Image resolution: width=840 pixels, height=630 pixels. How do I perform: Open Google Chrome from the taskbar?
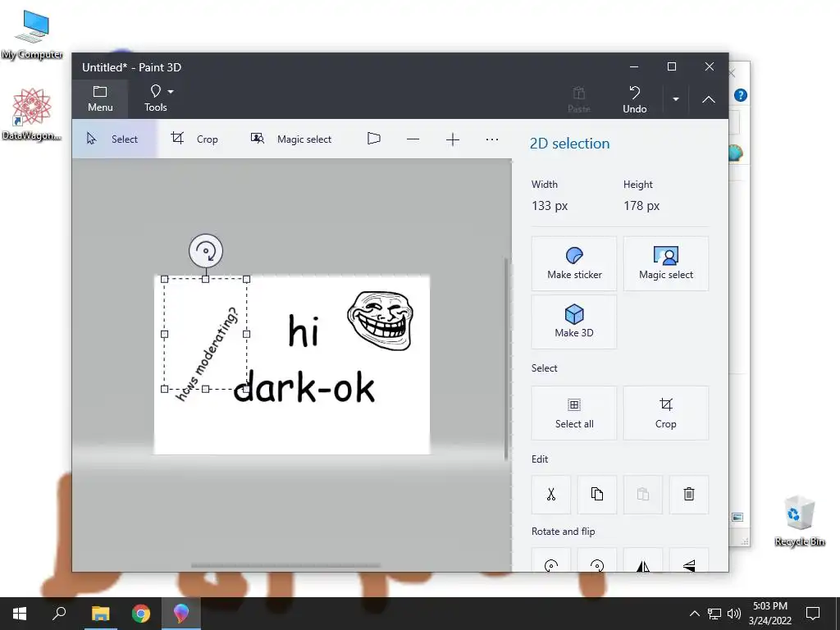[x=141, y=614]
